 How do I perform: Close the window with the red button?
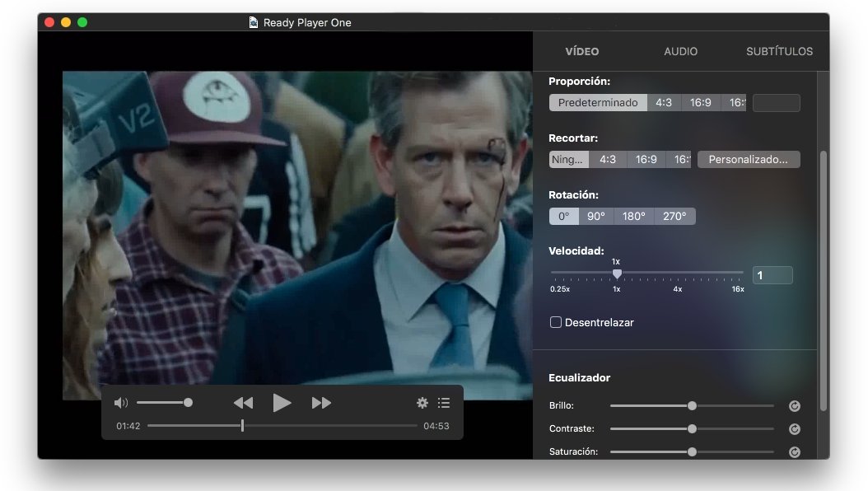pos(49,22)
